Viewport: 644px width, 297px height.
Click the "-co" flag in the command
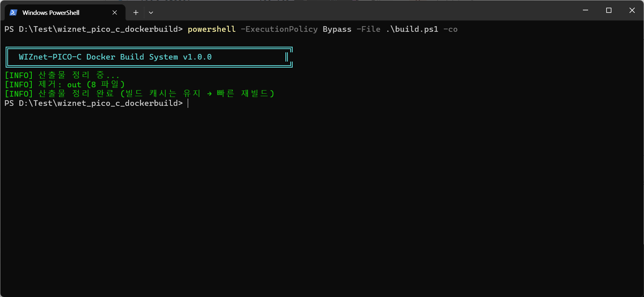point(450,29)
